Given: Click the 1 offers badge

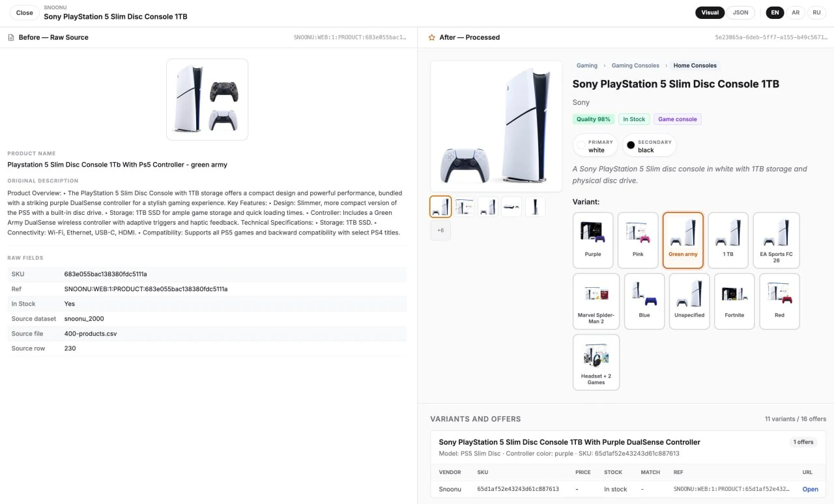Looking at the screenshot, I should point(803,442).
